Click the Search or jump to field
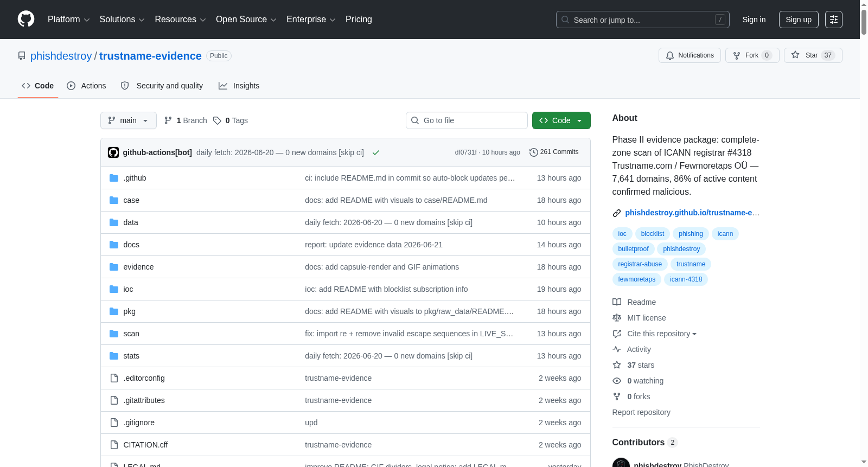The image size is (868, 467). [x=643, y=20]
